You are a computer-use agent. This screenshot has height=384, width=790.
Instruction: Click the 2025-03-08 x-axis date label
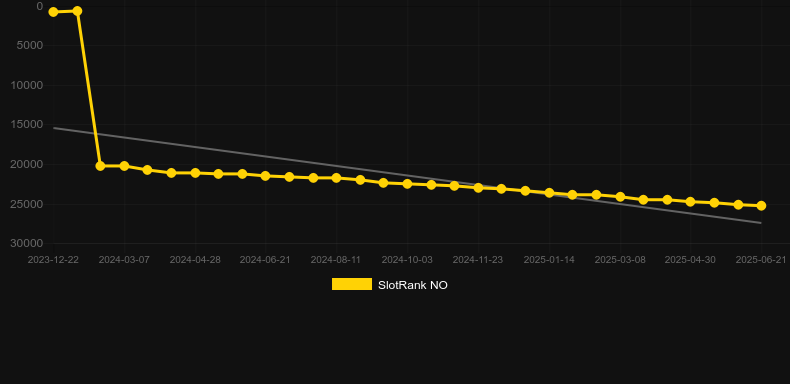click(620, 260)
